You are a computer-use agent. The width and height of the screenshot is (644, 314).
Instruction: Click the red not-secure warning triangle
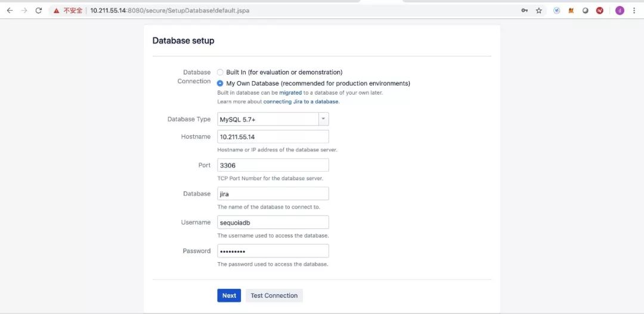click(x=56, y=11)
